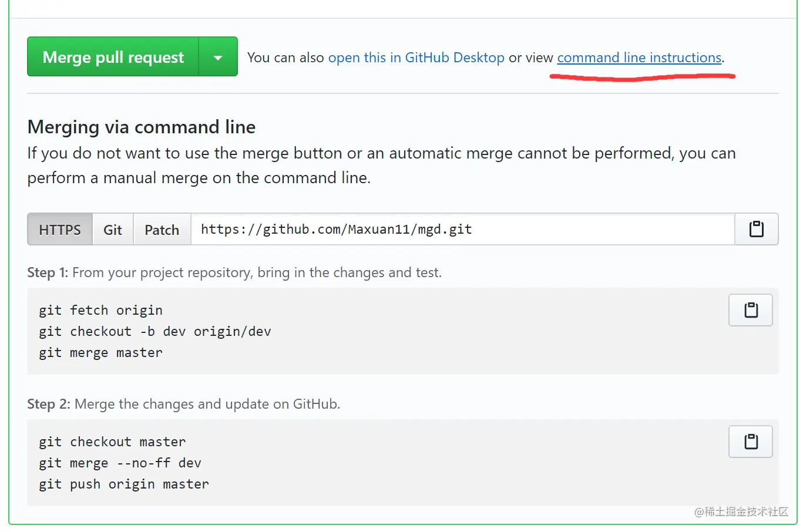Copy Step 2 git commands to clipboard
Screen dimensions: 803x532
(750, 442)
